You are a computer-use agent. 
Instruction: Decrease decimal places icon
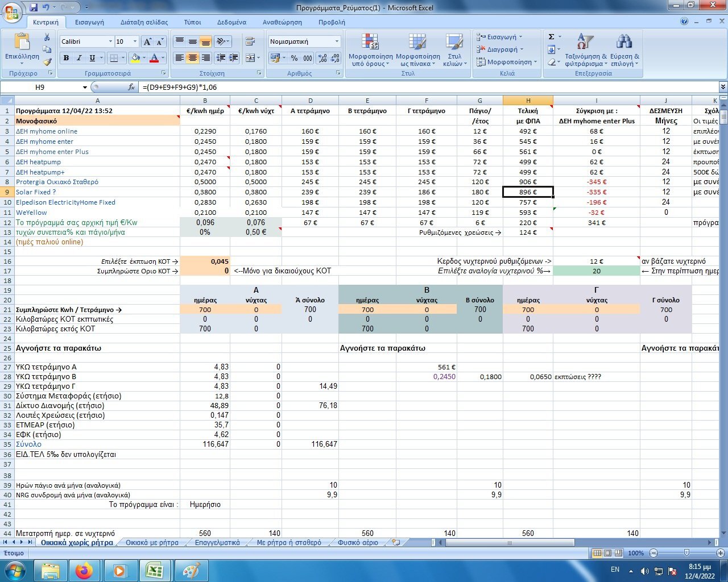(334, 58)
